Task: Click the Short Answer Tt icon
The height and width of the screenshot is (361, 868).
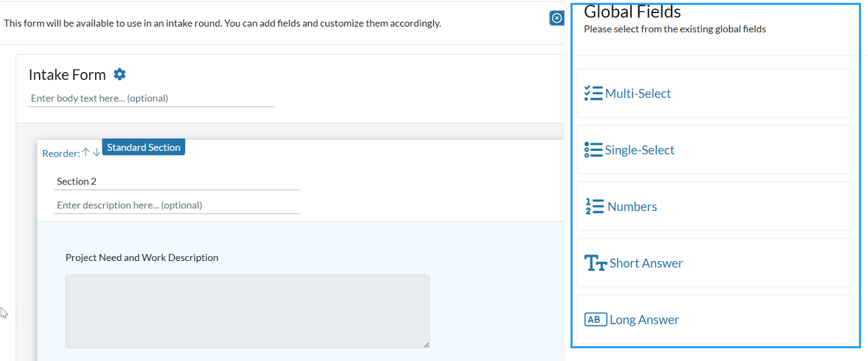Action: pos(595,262)
